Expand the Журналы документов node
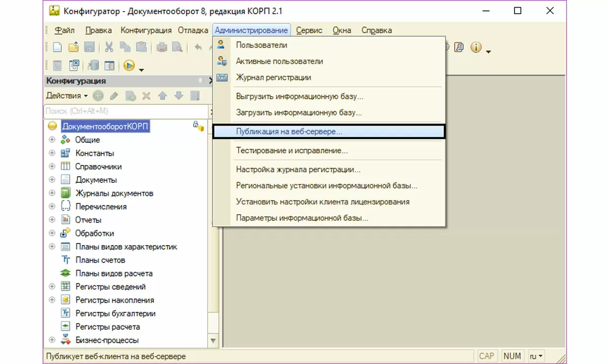Screen dimensions: 608x364 point(52,193)
